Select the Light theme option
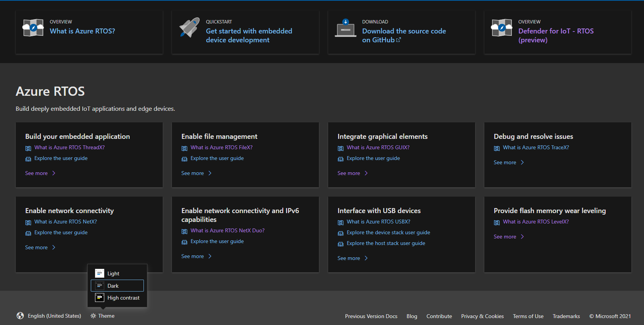 pyautogui.click(x=117, y=273)
